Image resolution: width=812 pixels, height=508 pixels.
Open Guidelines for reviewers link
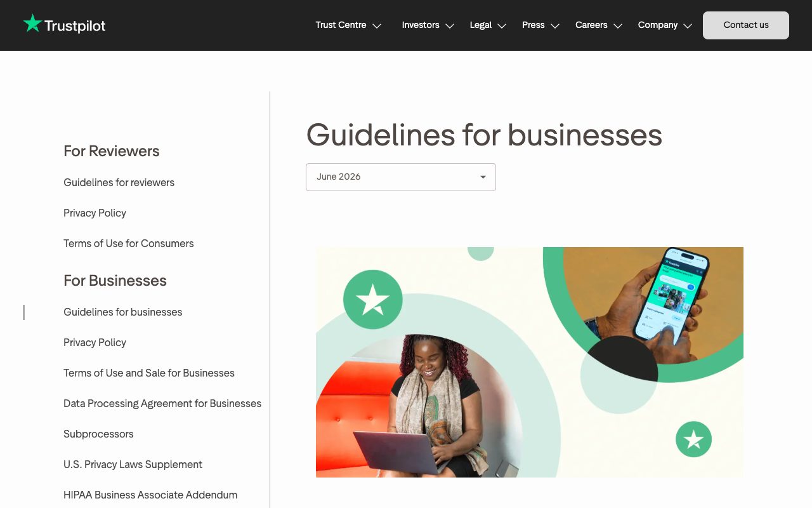(x=119, y=183)
